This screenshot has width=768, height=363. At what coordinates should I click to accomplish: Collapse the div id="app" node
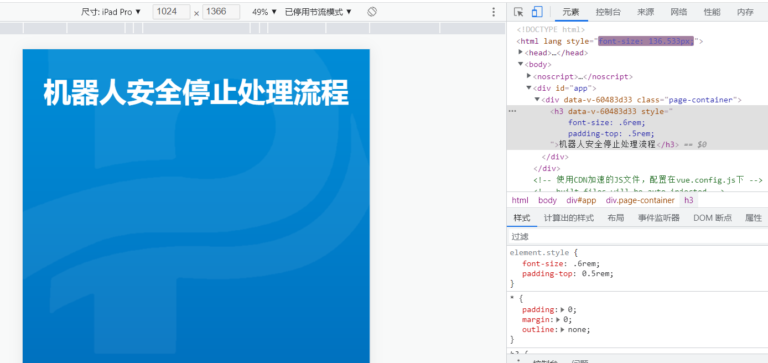tap(529, 88)
